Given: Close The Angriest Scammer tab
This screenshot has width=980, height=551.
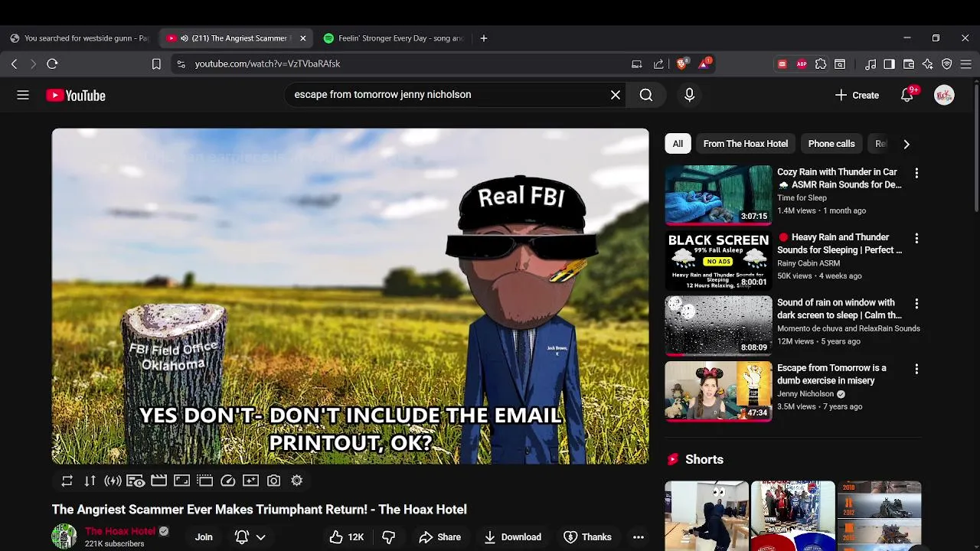Looking at the screenshot, I should tap(303, 38).
